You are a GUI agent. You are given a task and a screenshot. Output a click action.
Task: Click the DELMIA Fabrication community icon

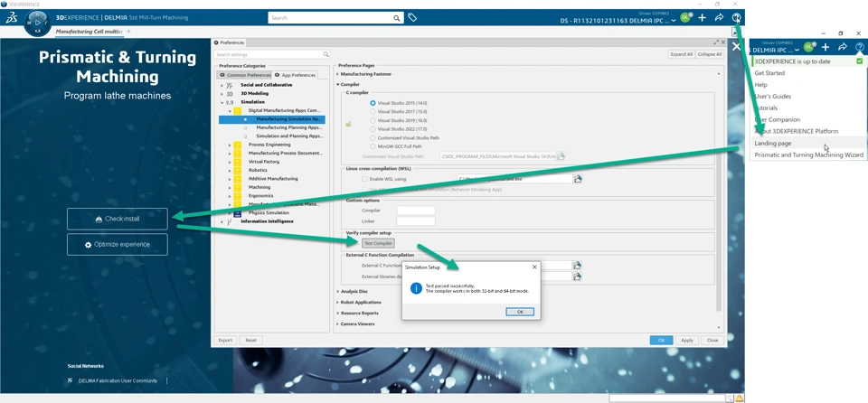point(70,380)
